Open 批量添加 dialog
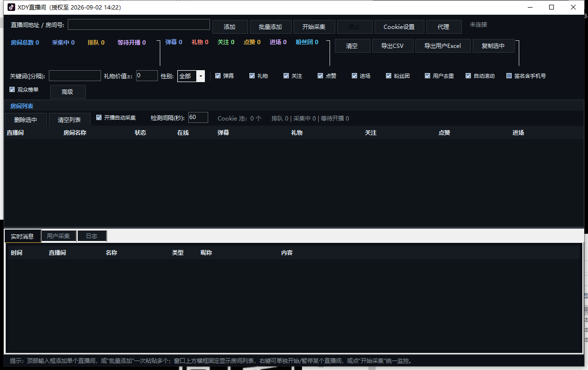The width and height of the screenshot is (588, 370). (x=270, y=27)
